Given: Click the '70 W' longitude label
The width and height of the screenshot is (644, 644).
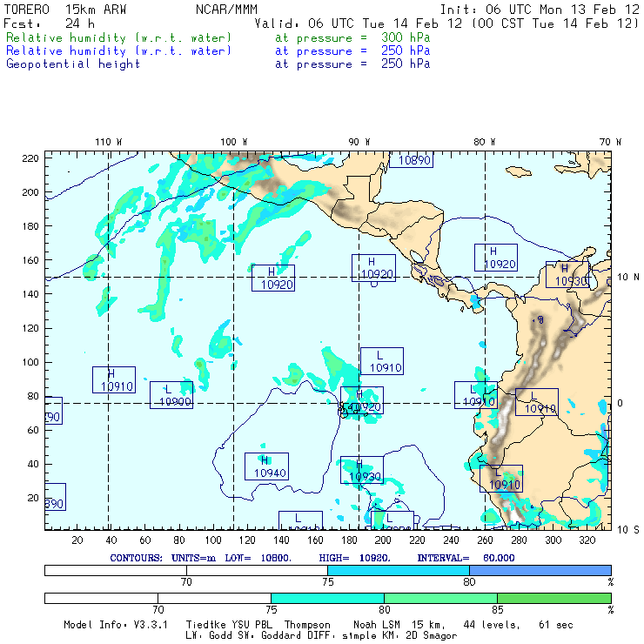Looking at the screenshot, I should click(x=610, y=142).
